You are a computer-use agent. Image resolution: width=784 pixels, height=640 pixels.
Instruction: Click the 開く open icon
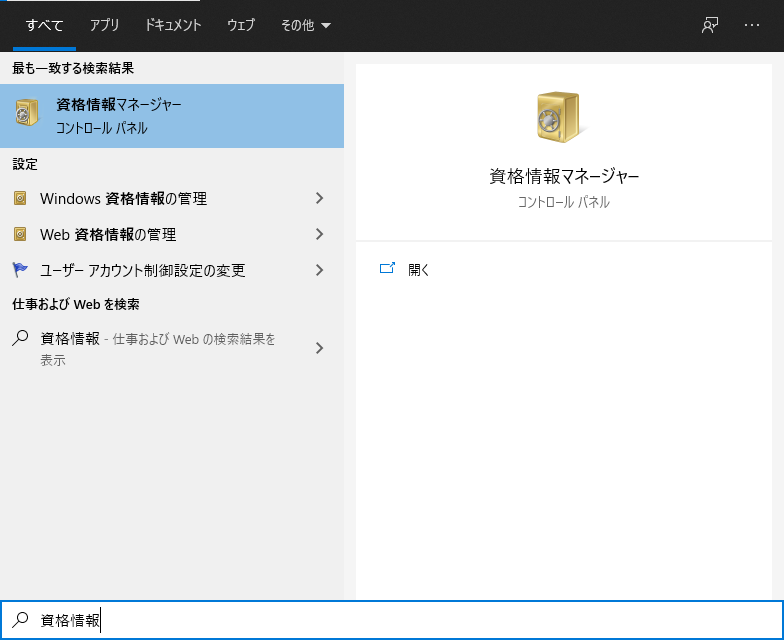pyautogui.click(x=387, y=268)
